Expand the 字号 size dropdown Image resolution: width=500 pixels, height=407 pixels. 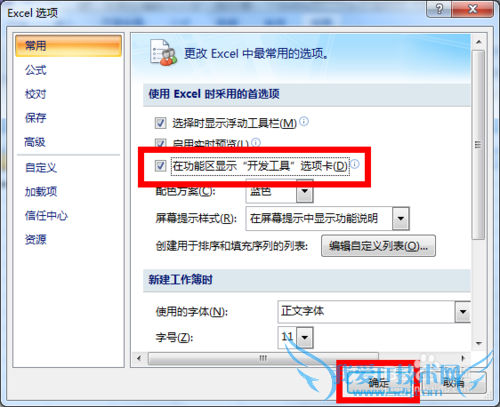point(305,337)
